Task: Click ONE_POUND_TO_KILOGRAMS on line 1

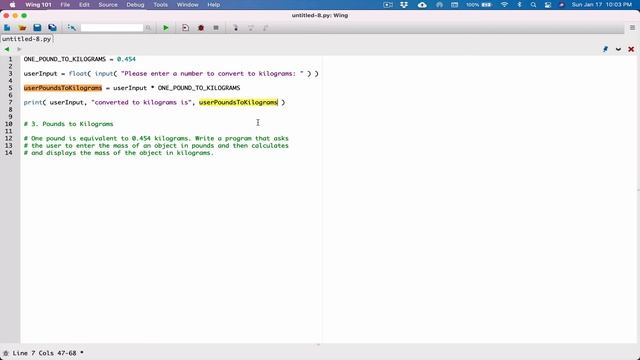Action: [x=64, y=59]
